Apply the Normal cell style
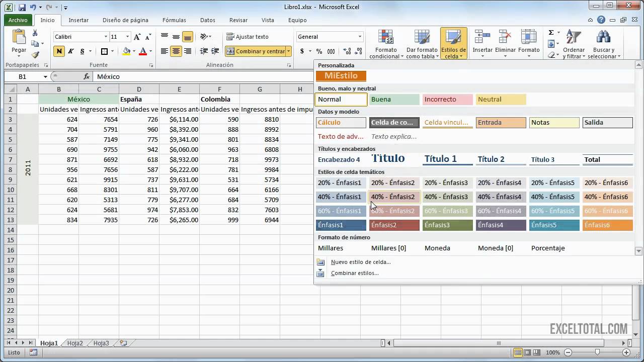 click(x=341, y=100)
